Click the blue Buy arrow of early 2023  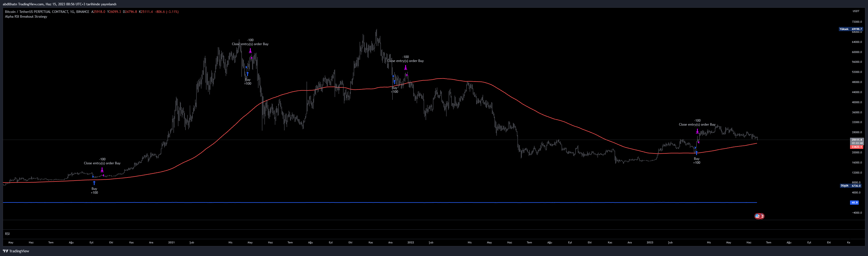click(x=696, y=153)
